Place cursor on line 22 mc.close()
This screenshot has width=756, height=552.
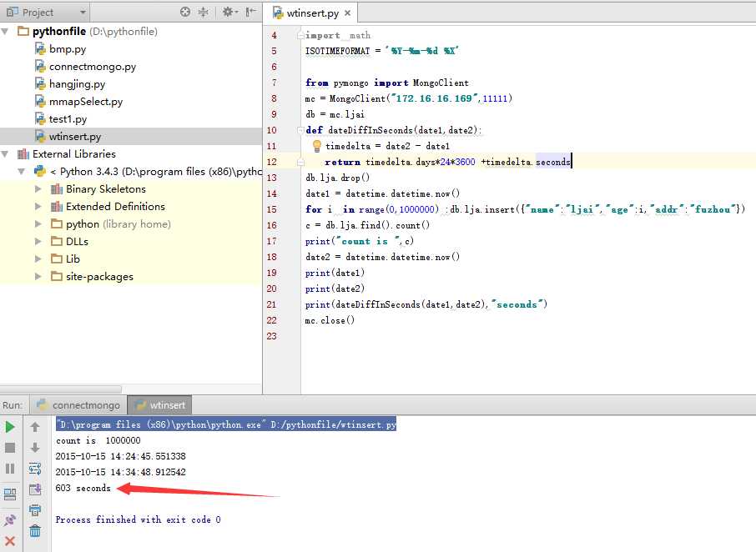point(330,320)
